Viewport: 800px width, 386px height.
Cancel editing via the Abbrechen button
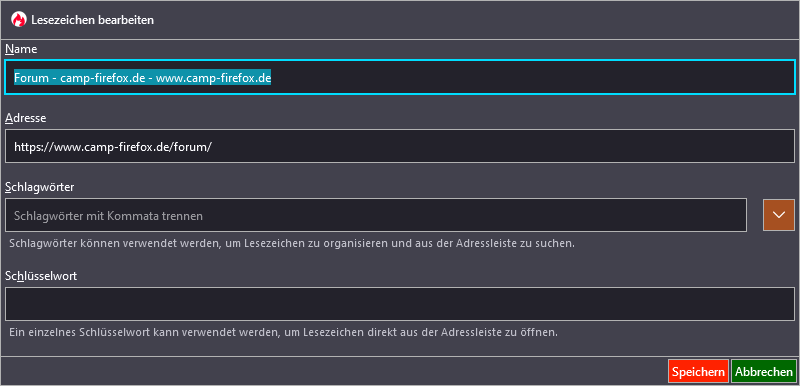click(x=764, y=372)
